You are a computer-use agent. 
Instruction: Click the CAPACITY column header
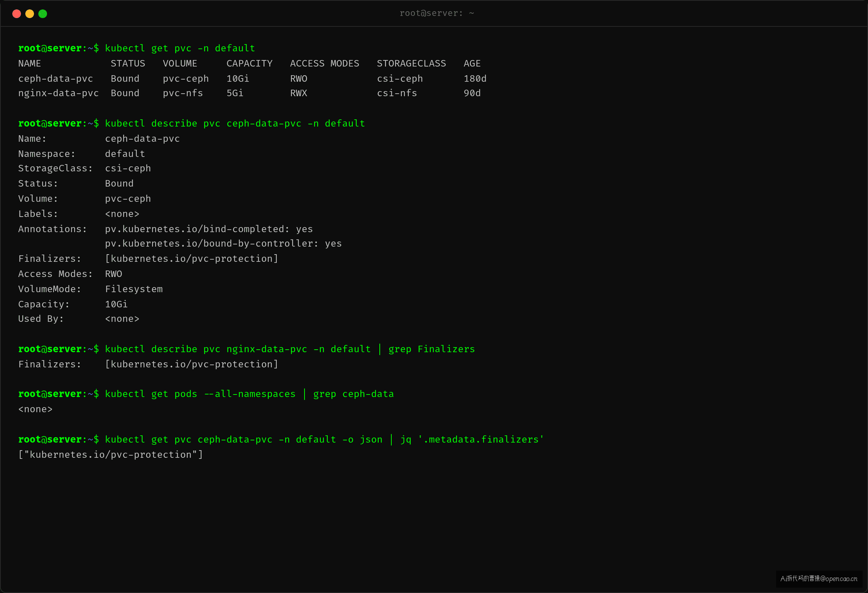click(250, 64)
